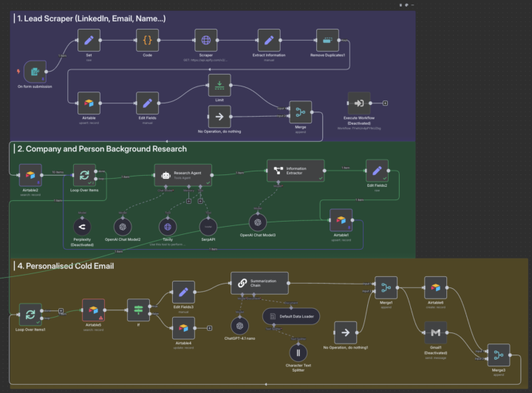Open the Airtable upsert node in Lead Scraper

pos(89,103)
